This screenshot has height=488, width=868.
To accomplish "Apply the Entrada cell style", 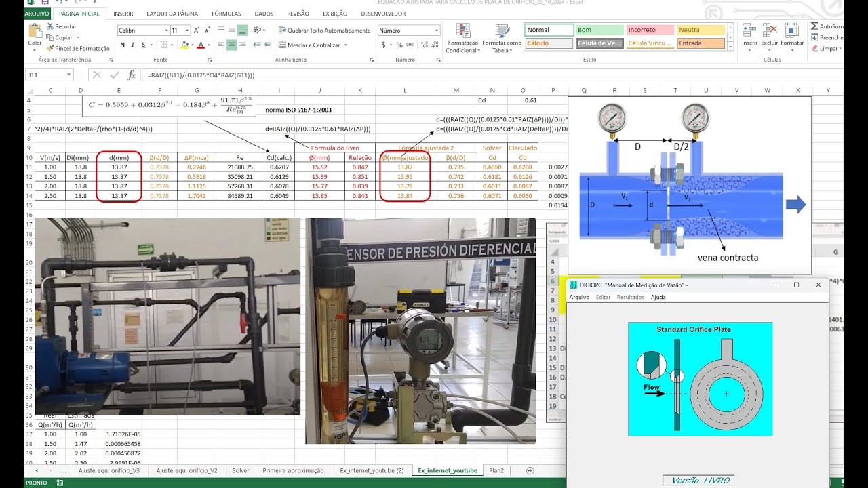I will pyautogui.click(x=701, y=43).
